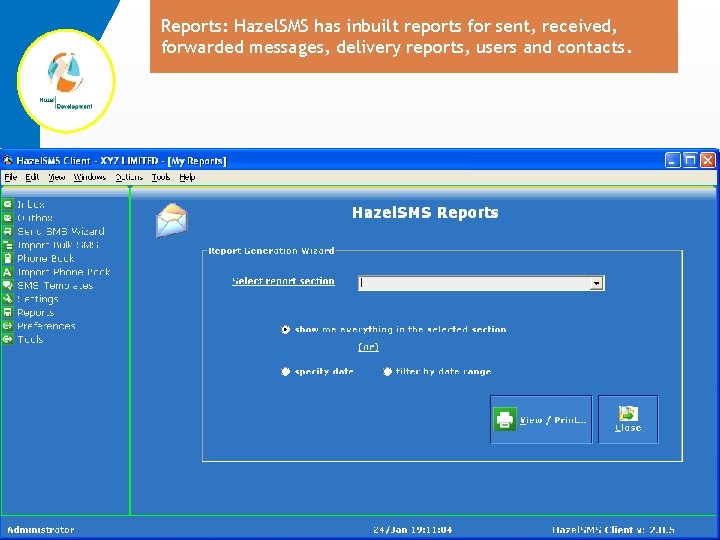Click the 'In Box' sidebar label
The width and height of the screenshot is (720, 540).
pos(31,204)
